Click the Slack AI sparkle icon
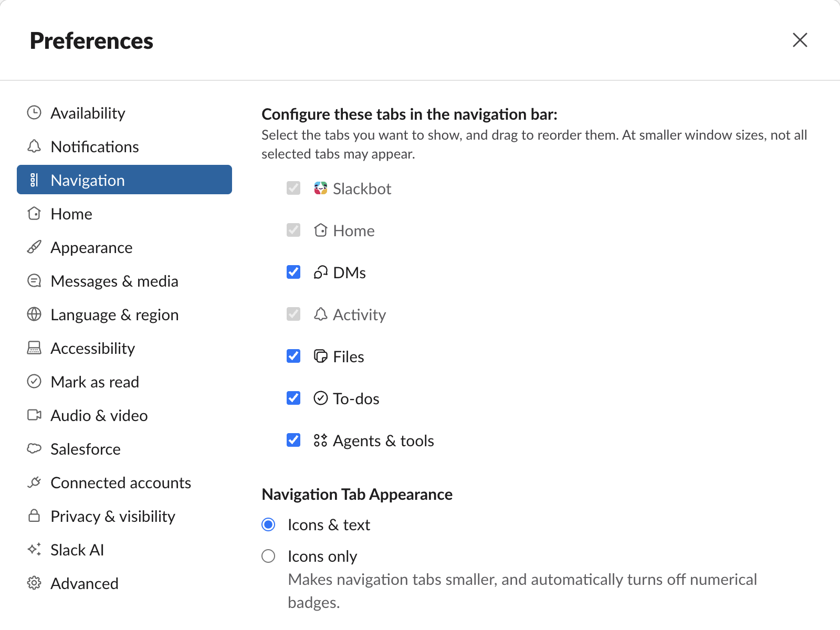 34,550
